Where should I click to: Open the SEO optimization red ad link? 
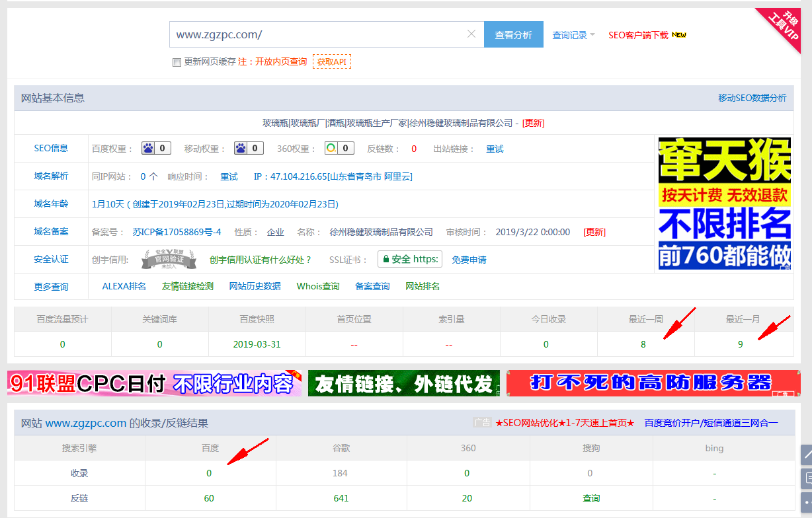[x=565, y=423]
